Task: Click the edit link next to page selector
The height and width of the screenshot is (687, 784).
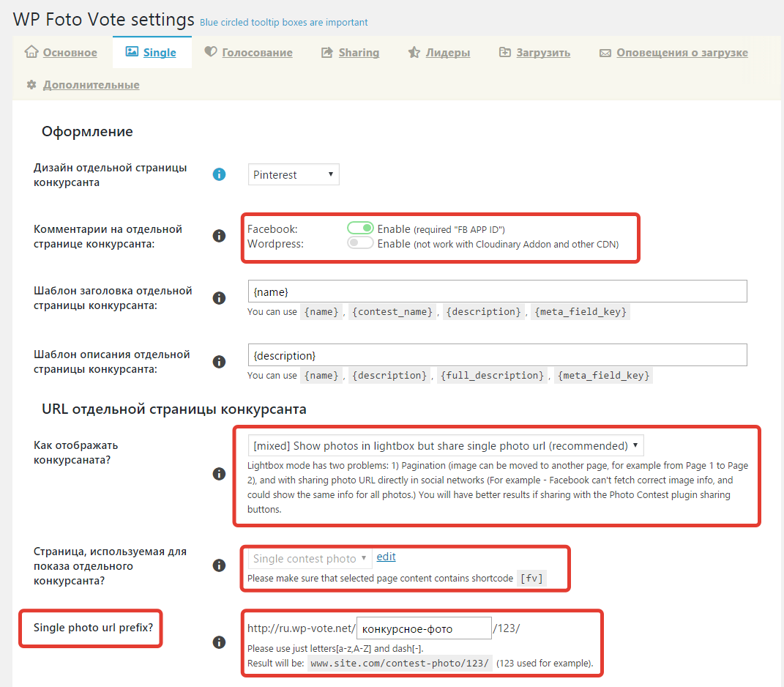Action: point(386,557)
